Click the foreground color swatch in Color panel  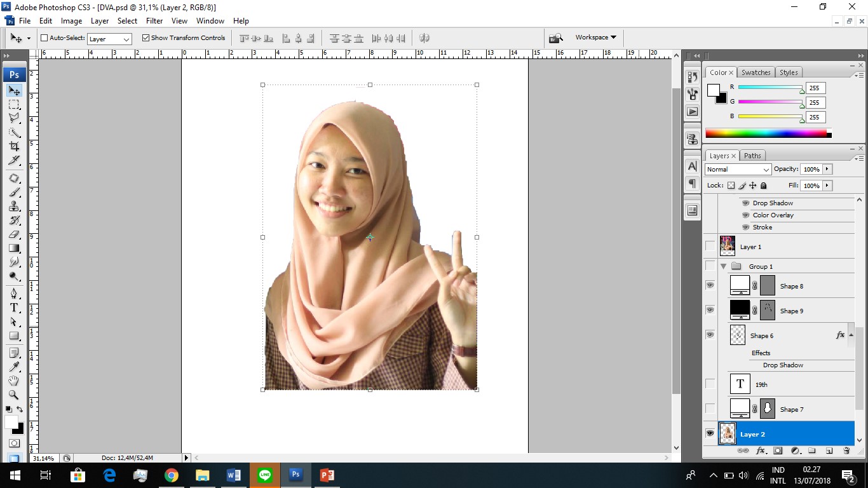(713, 90)
